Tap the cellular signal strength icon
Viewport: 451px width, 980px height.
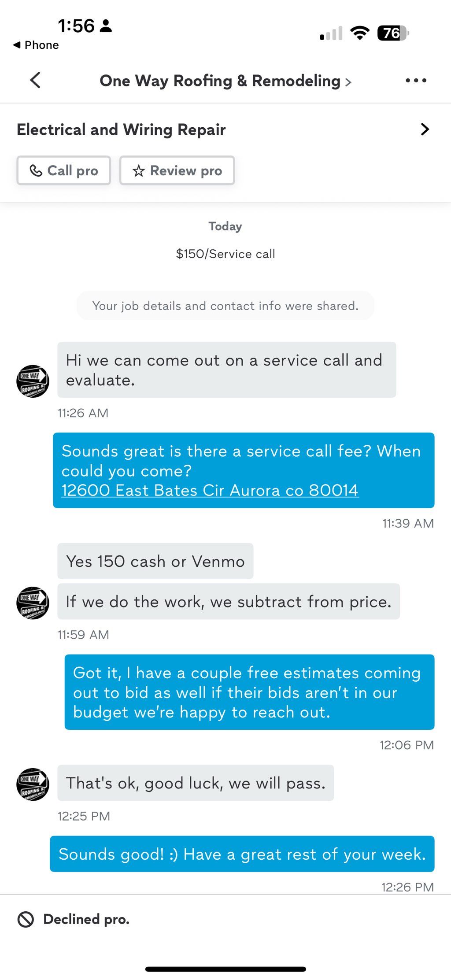(331, 33)
